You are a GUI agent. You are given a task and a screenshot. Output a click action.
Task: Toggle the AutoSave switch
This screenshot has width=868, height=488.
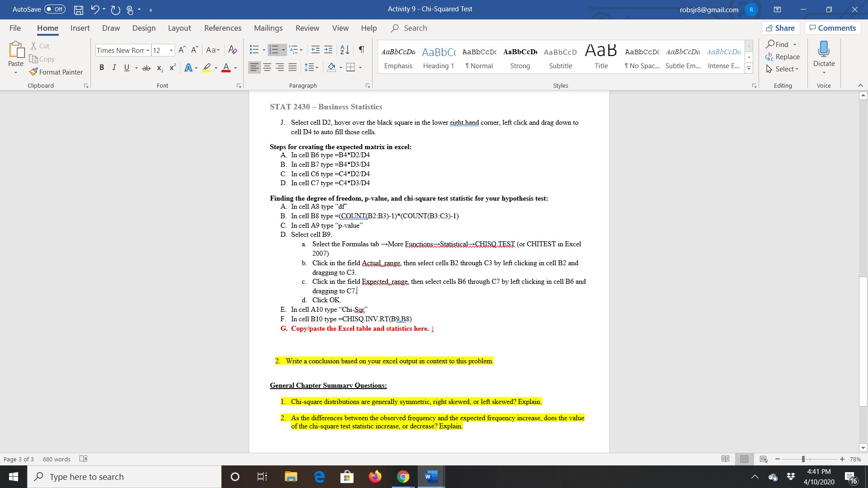click(54, 9)
